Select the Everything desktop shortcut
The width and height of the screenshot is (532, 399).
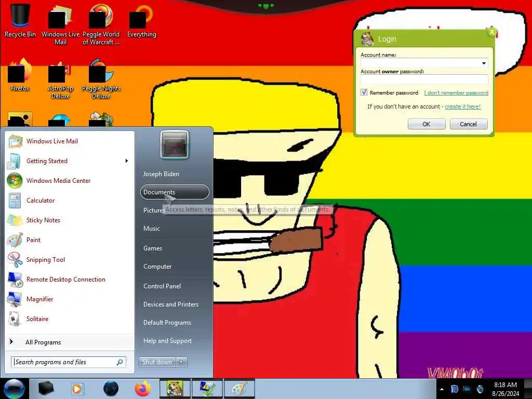(141, 20)
